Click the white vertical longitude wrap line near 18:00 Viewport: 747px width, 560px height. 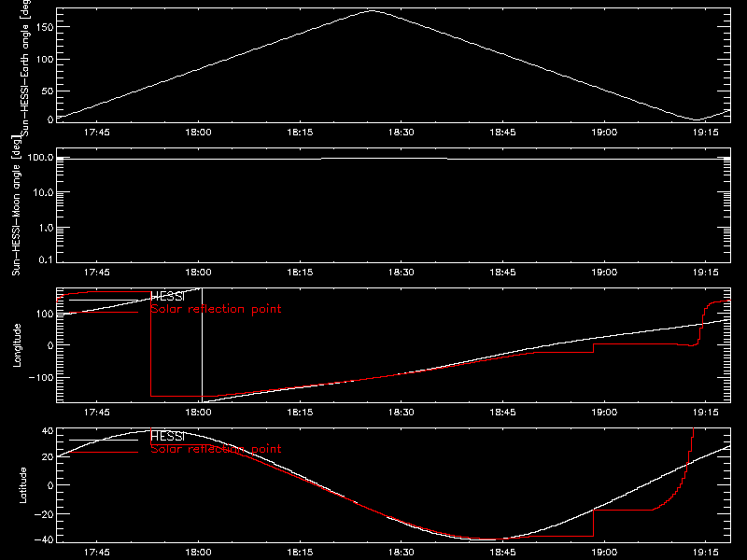tap(202, 345)
